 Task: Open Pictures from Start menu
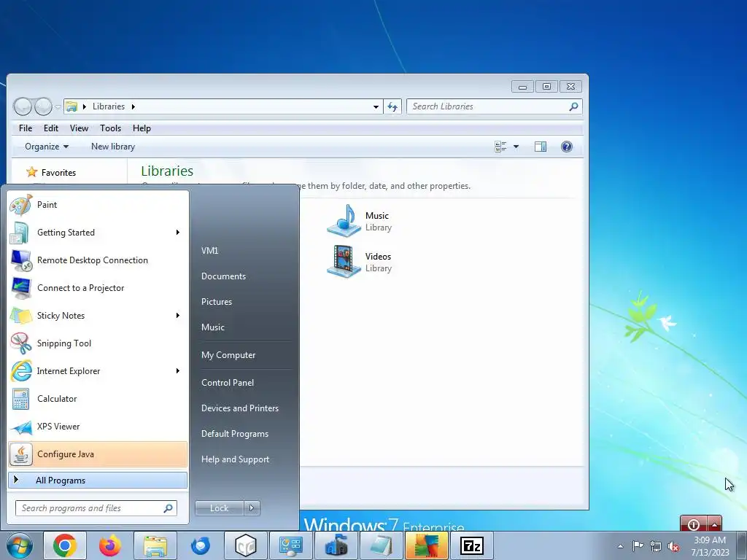coord(216,302)
